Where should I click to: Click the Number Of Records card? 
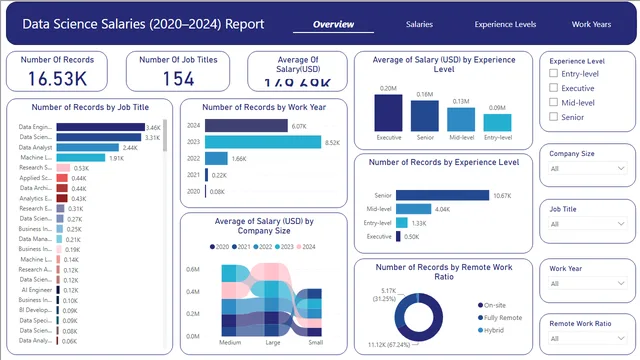pyautogui.click(x=57, y=71)
